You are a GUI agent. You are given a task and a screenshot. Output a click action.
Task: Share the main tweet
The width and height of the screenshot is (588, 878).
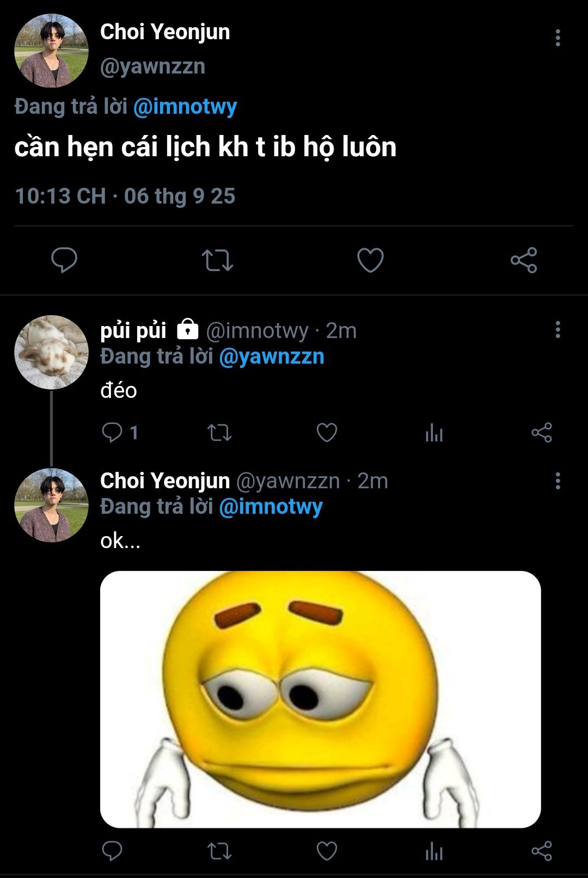(x=524, y=260)
